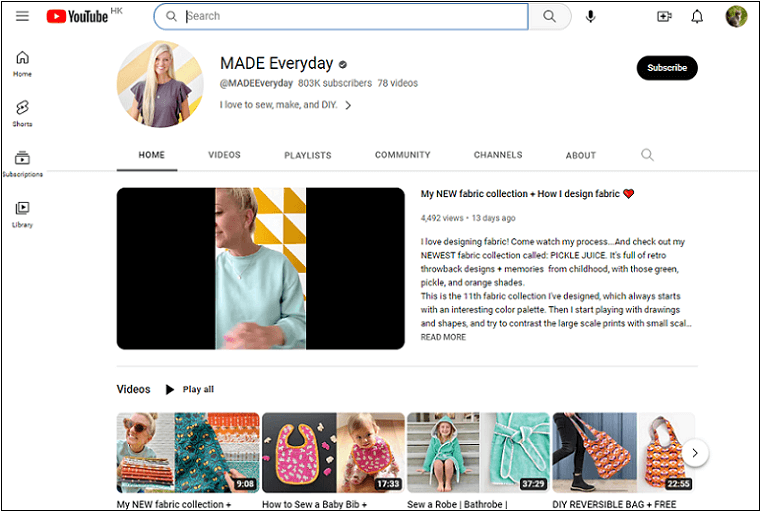
Task: Click the '78 videos' text
Action: tap(397, 83)
